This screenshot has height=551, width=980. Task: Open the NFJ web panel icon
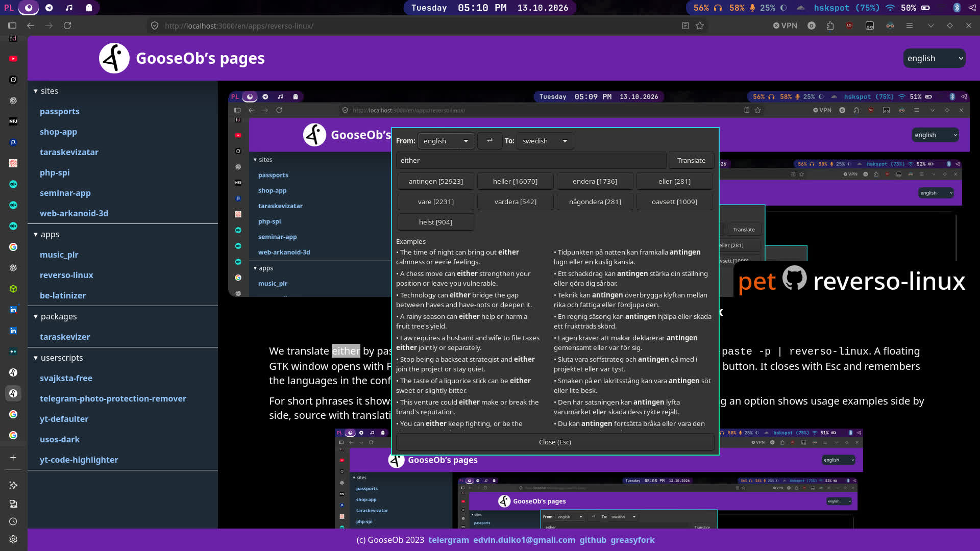pos(13,121)
